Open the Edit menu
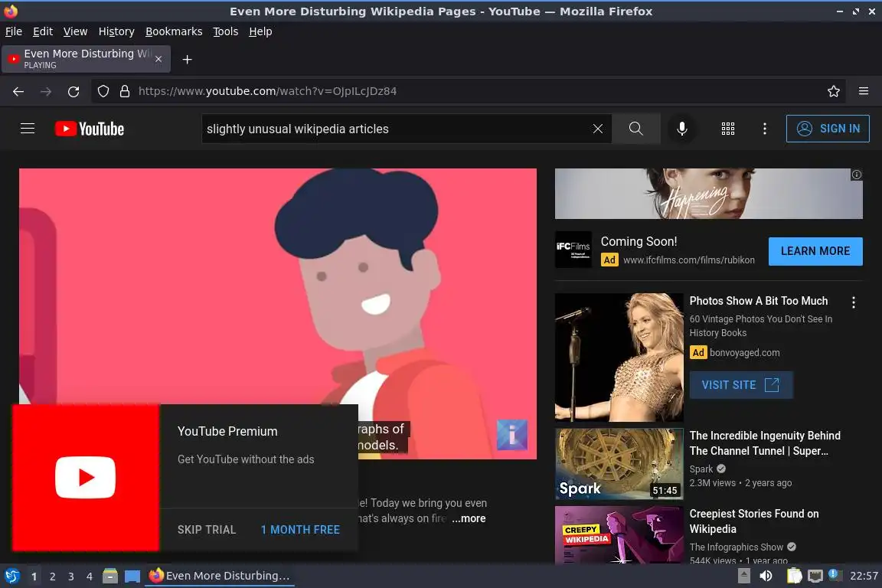The image size is (882, 588). pos(43,31)
